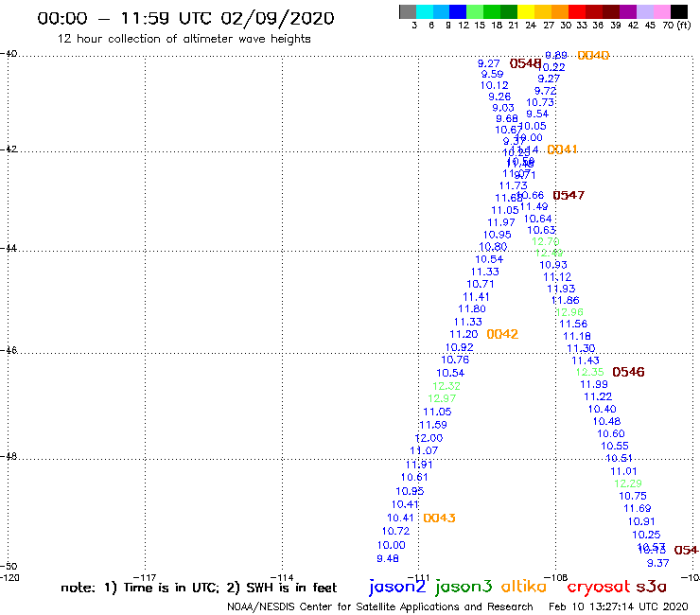This screenshot has height=615, width=700.
Task: Click the '70 (ft)' legend label
Action: coord(676,26)
